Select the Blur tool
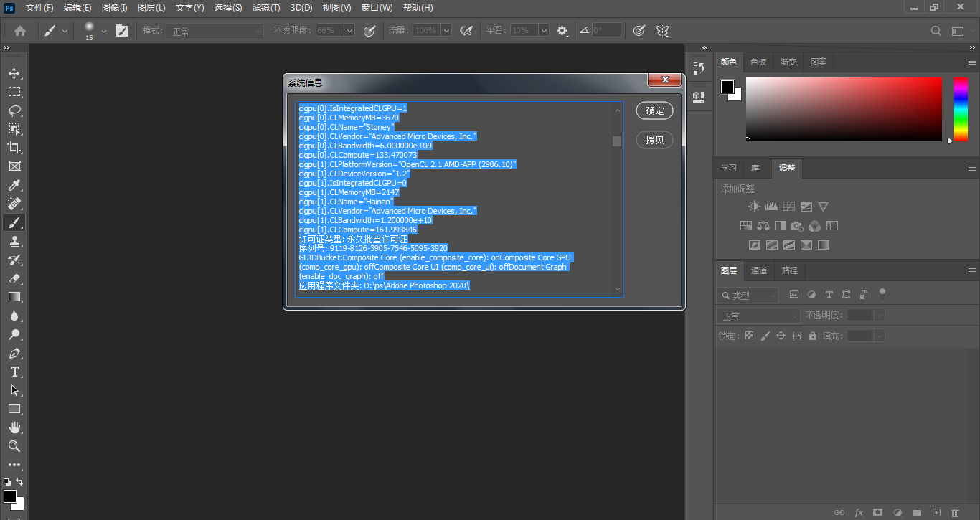Viewport: 980px width, 520px height. (x=14, y=316)
